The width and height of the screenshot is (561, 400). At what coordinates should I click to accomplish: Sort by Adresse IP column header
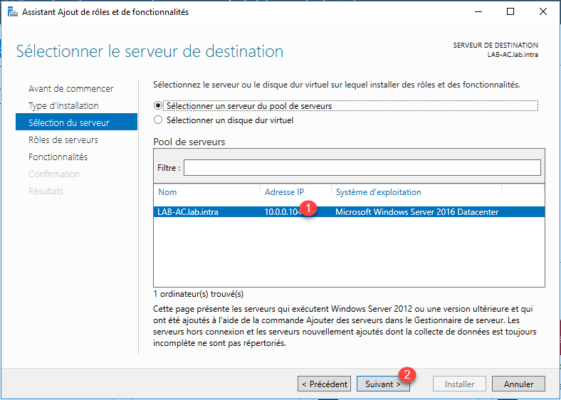pos(284,192)
